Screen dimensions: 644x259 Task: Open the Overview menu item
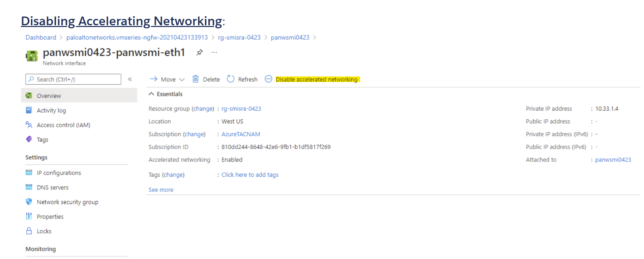[x=79, y=95]
